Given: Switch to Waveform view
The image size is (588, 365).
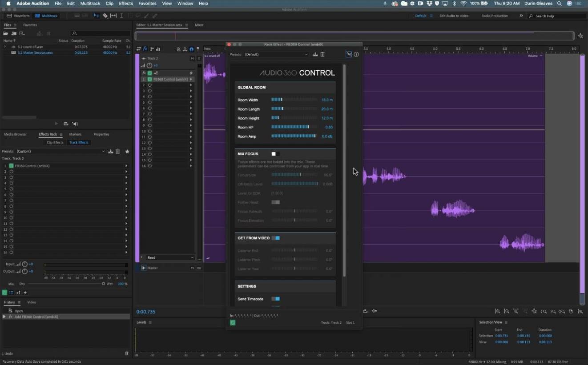Looking at the screenshot, I should tap(18, 16).
